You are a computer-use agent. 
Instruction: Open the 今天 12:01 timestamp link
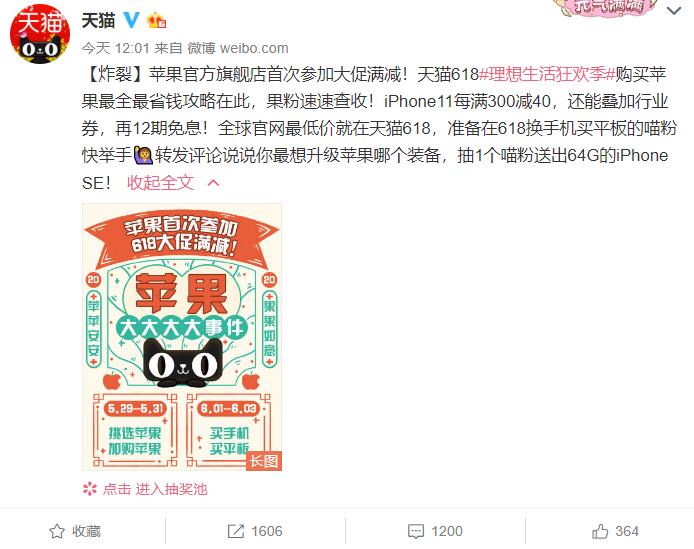click(116, 48)
